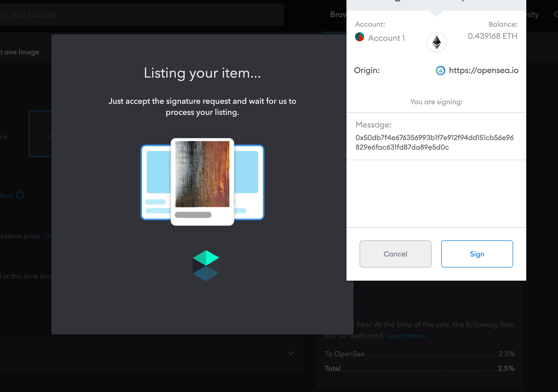Screen dimensions: 558x392
Task: Select the https://opensea.io origin text
Action: [484, 70]
